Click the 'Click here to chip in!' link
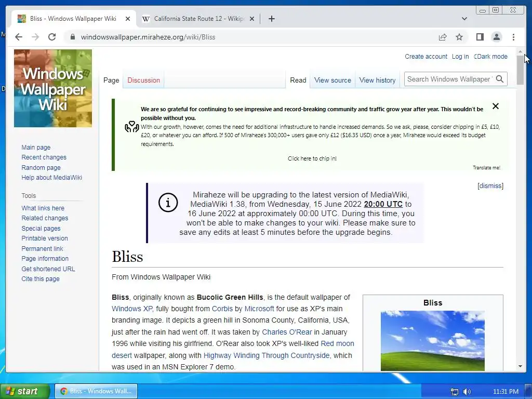The image size is (532, 399). (312, 158)
